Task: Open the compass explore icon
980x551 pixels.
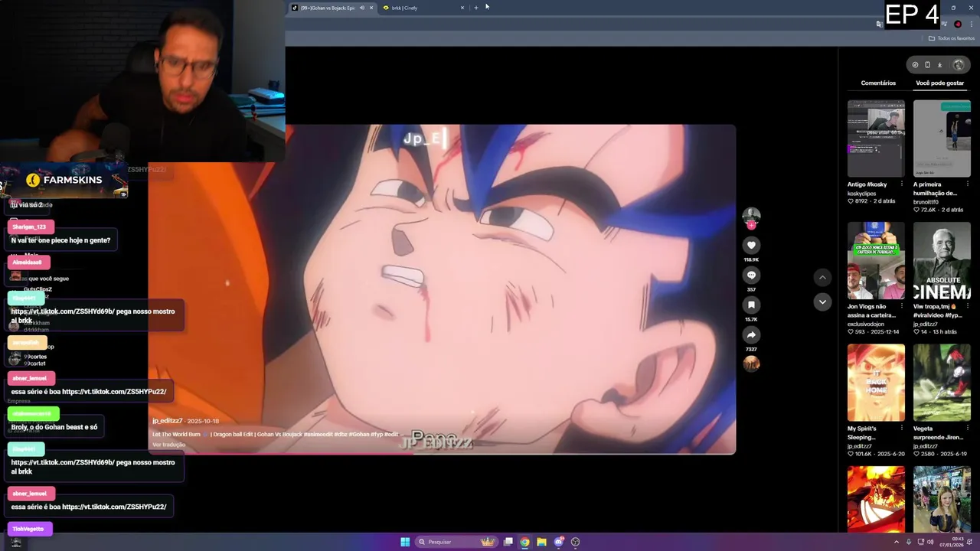Action: tap(915, 65)
